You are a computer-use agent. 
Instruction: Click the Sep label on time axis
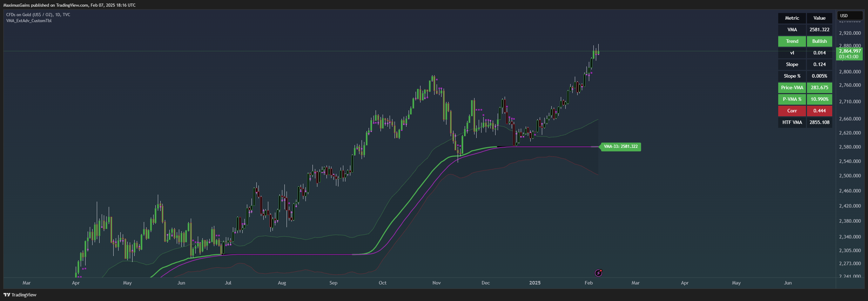(333, 283)
